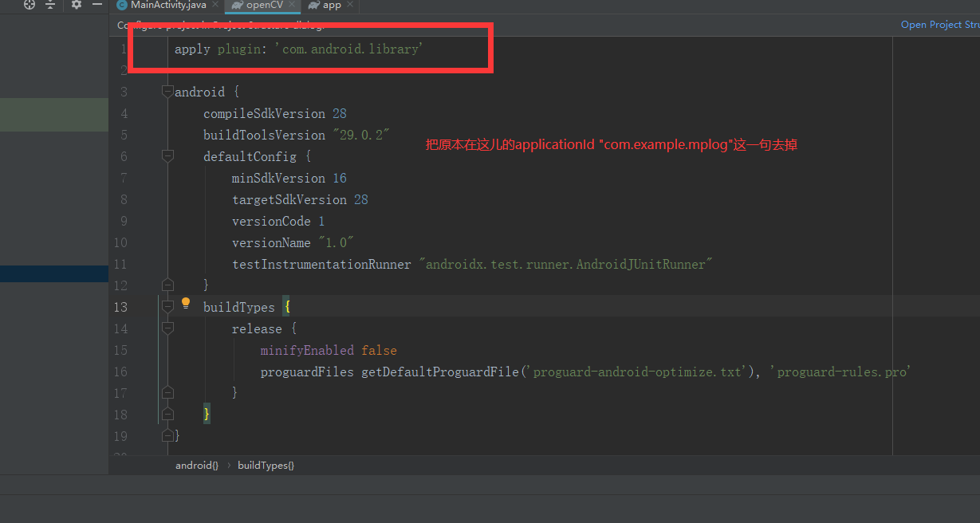
Task: Click the scroll-to-source target icon
Action: (x=30, y=6)
